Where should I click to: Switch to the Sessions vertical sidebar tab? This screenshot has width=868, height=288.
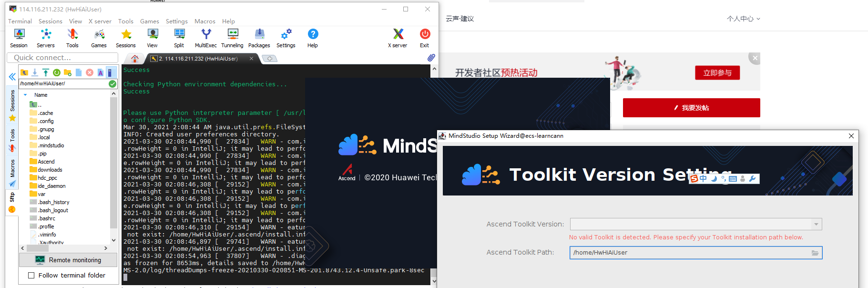tap(12, 105)
